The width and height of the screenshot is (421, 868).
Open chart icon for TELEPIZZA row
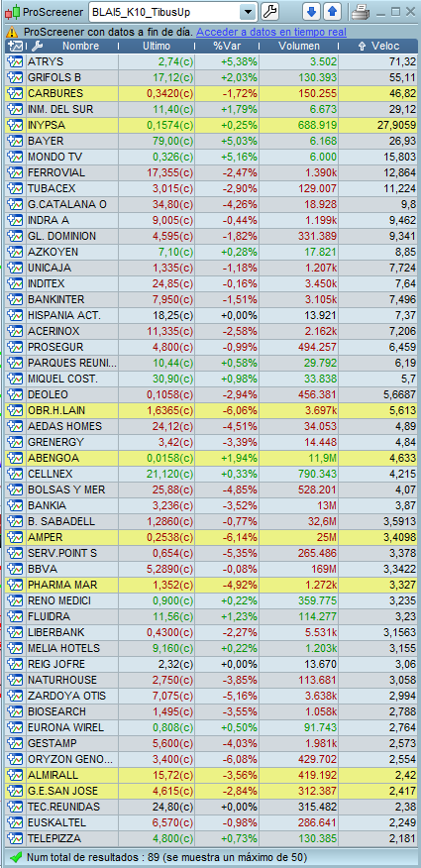click(14, 838)
